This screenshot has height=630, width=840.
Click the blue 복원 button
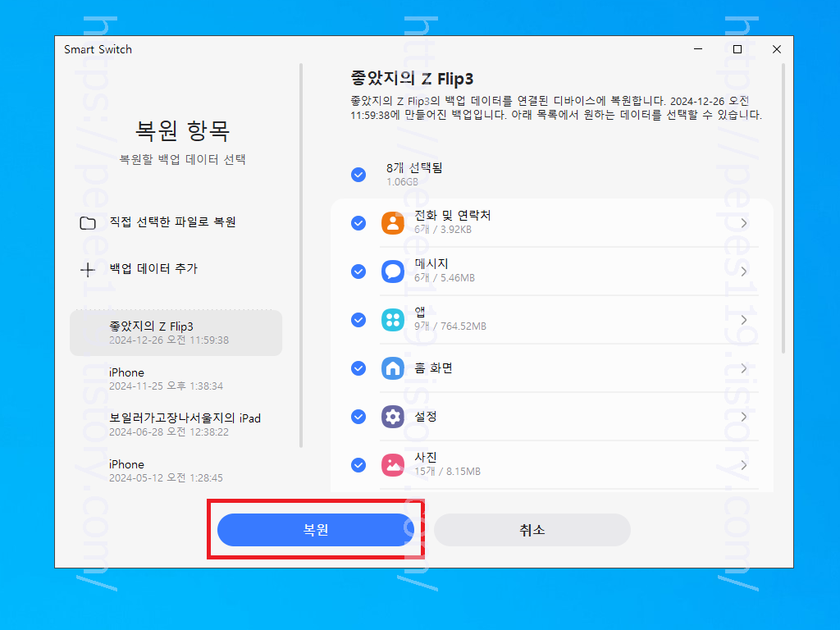click(x=316, y=530)
